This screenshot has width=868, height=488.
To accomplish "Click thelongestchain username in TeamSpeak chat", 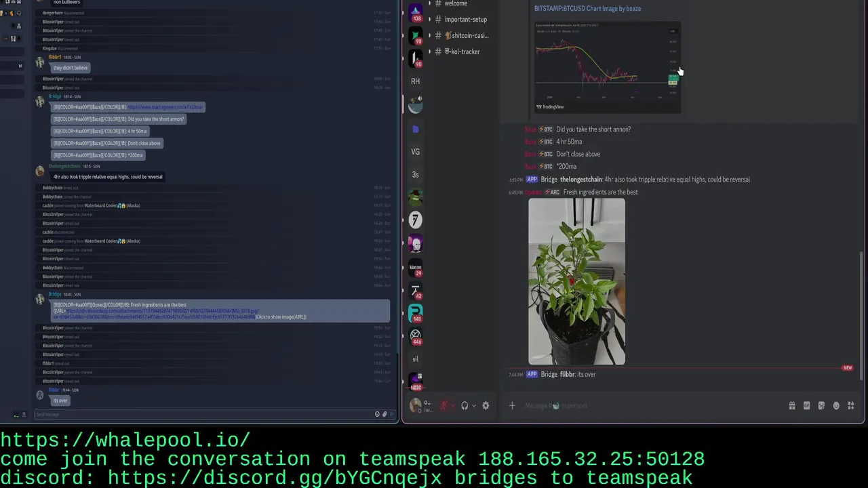I will coord(64,166).
